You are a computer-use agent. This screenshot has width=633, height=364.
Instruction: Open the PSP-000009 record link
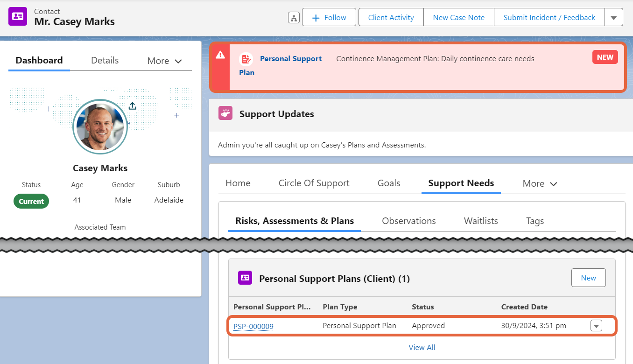click(x=253, y=326)
